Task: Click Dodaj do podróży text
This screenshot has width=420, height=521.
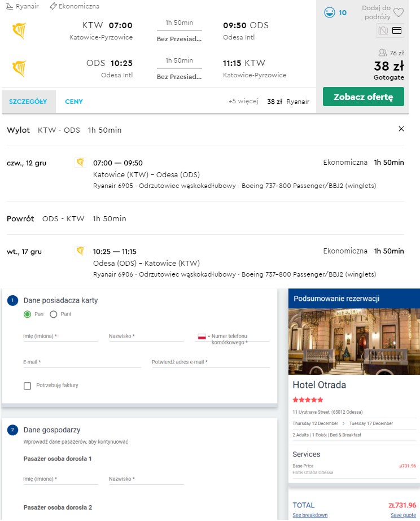Action: (x=377, y=12)
